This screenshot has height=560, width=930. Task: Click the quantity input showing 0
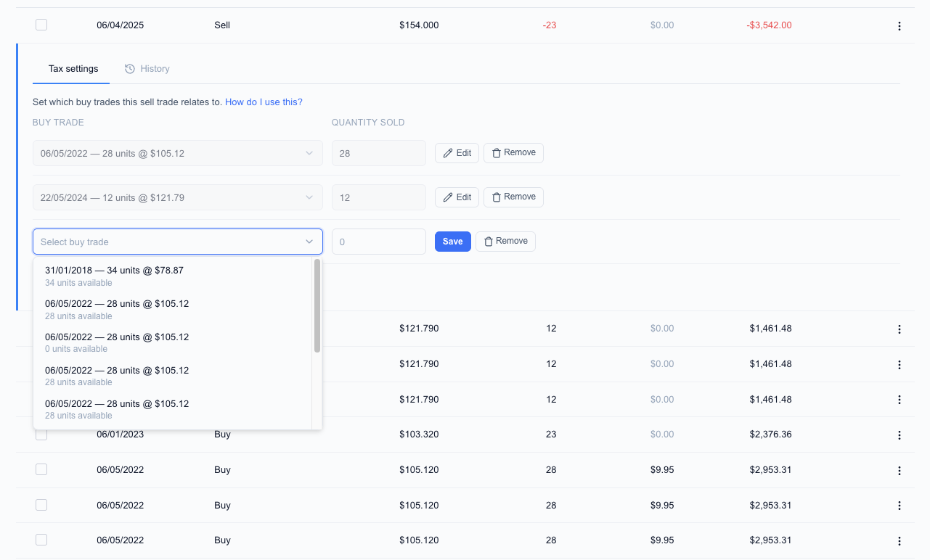(378, 241)
